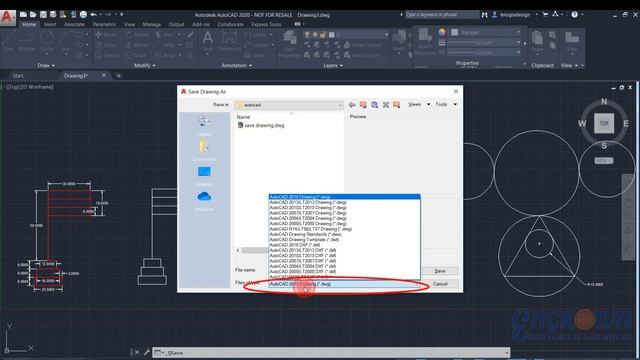
Task: Expand the Annotation panel flyout
Action: pos(237,65)
